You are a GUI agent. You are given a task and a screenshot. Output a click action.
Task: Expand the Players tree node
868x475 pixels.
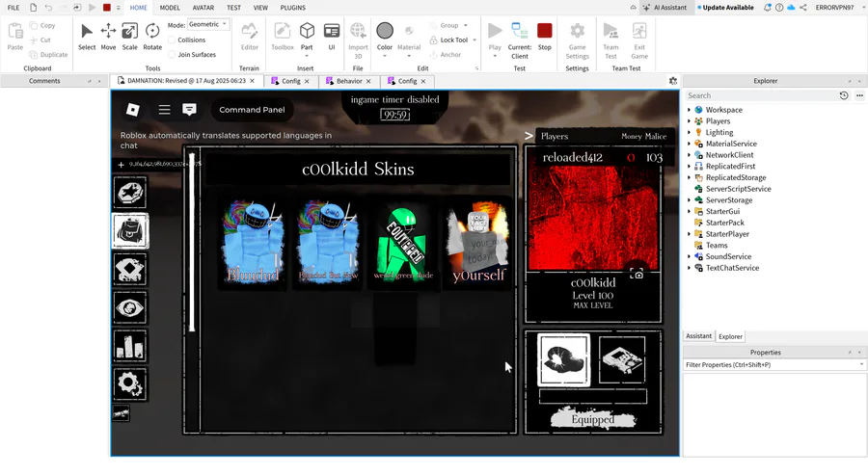[x=690, y=121]
